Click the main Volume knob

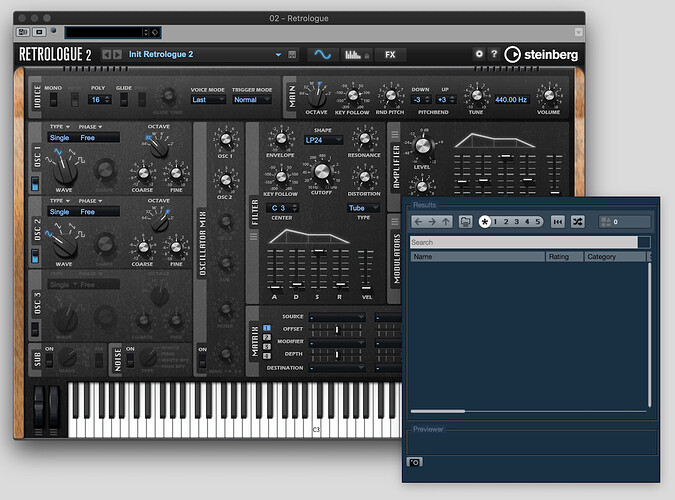549,95
